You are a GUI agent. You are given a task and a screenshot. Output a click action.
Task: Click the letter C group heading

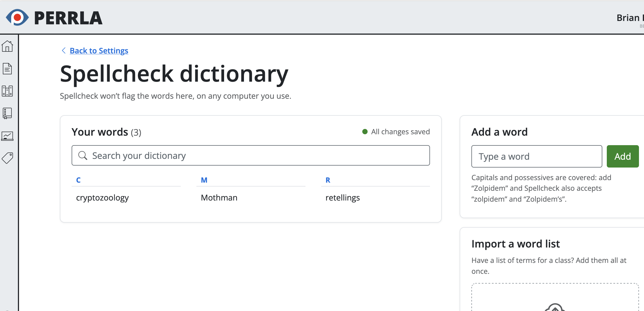point(78,180)
